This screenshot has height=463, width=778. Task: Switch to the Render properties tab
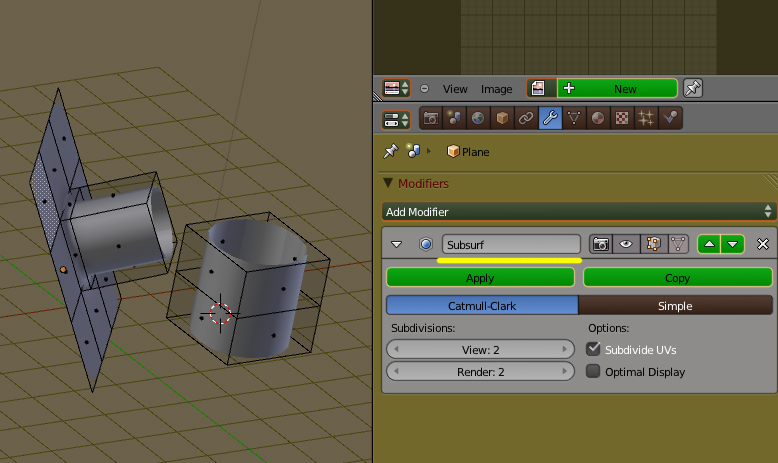(x=431, y=118)
